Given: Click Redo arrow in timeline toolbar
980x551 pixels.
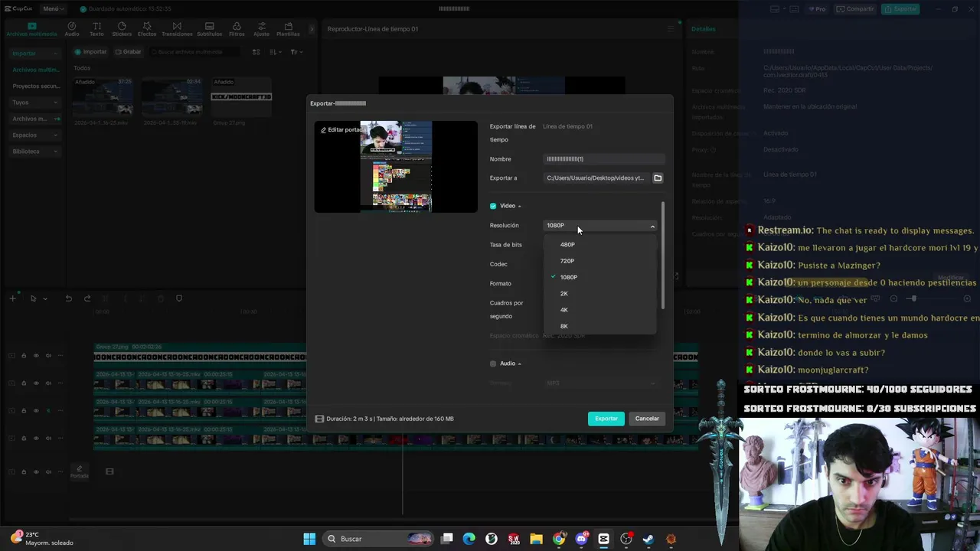Looking at the screenshot, I should (87, 298).
